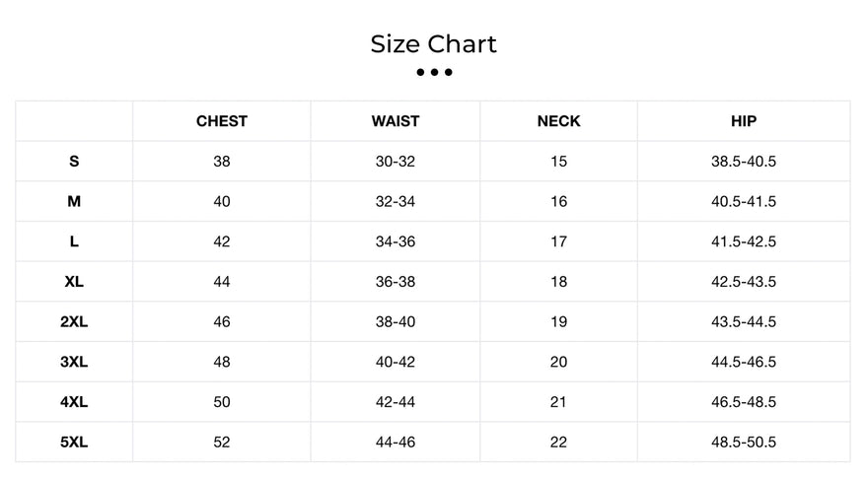Click the waist value 42-44 cell

pyautogui.click(x=396, y=401)
